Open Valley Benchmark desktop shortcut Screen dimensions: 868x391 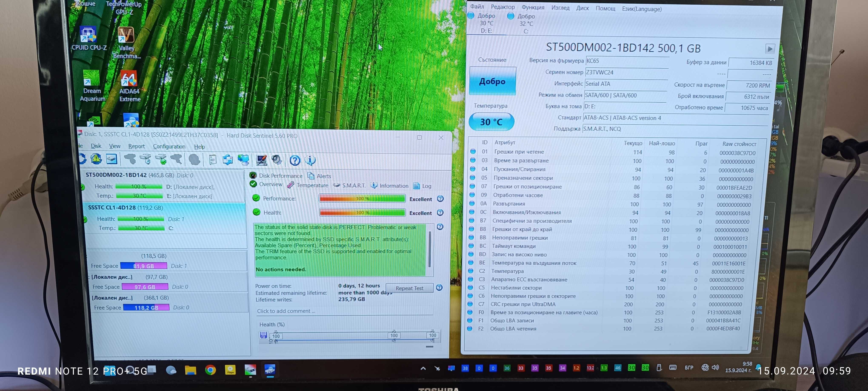[126, 43]
